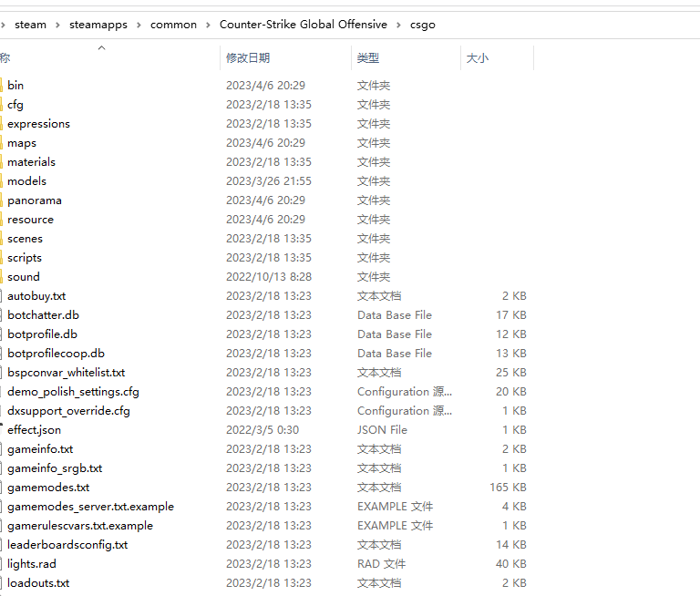Select botprofile.db file
This screenshot has height=596, width=700.
pyautogui.click(x=43, y=334)
